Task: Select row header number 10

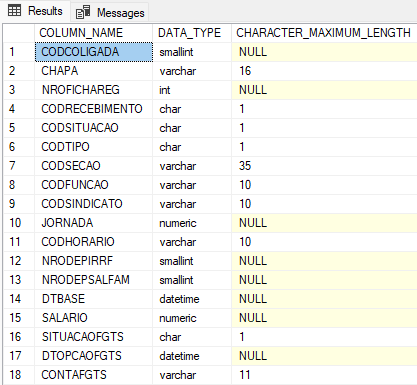Action: (19, 223)
